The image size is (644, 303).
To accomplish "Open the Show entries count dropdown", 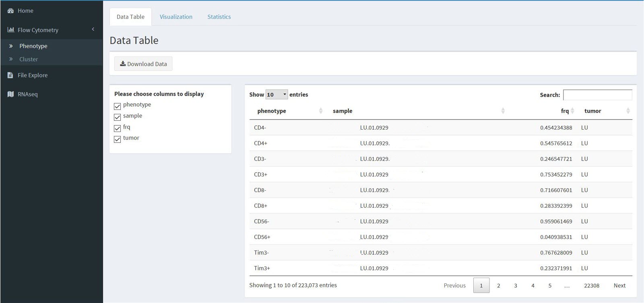I will pos(277,95).
